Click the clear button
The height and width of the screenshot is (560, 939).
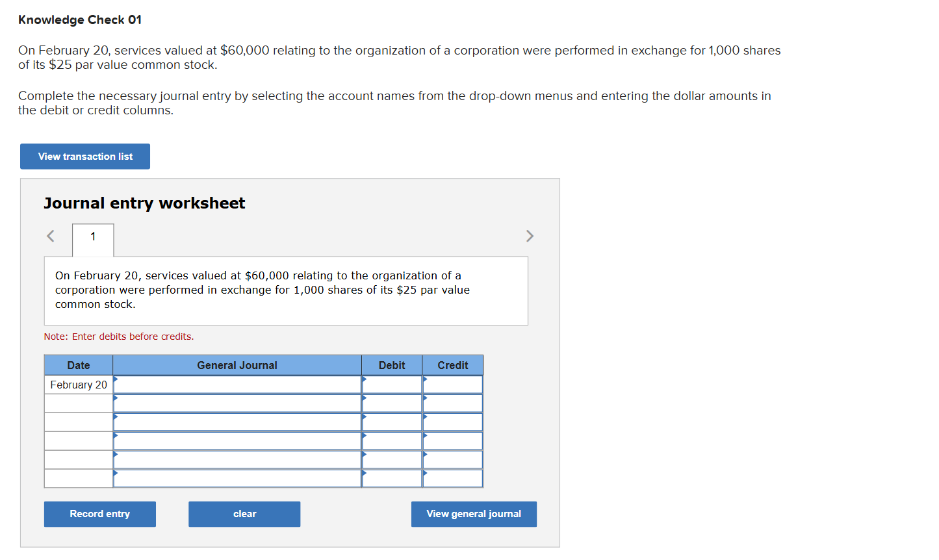tap(244, 514)
